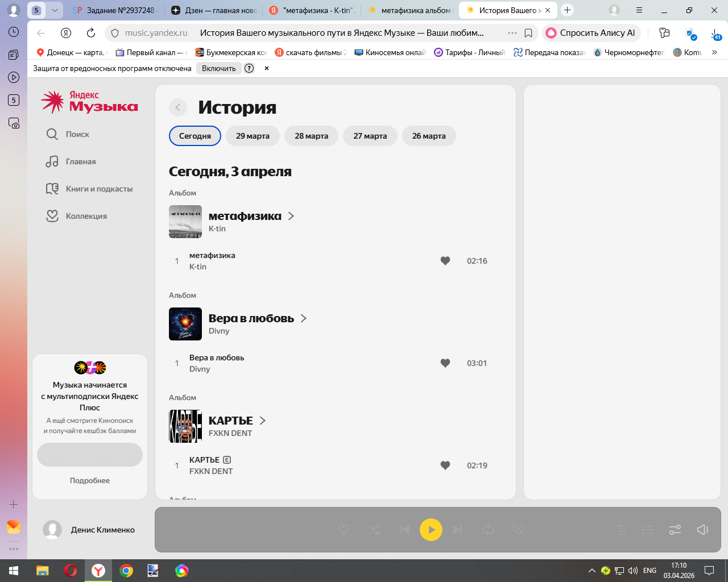Go back using the arrow beside История
Image resolution: width=728 pixels, height=582 pixels.
click(178, 107)
